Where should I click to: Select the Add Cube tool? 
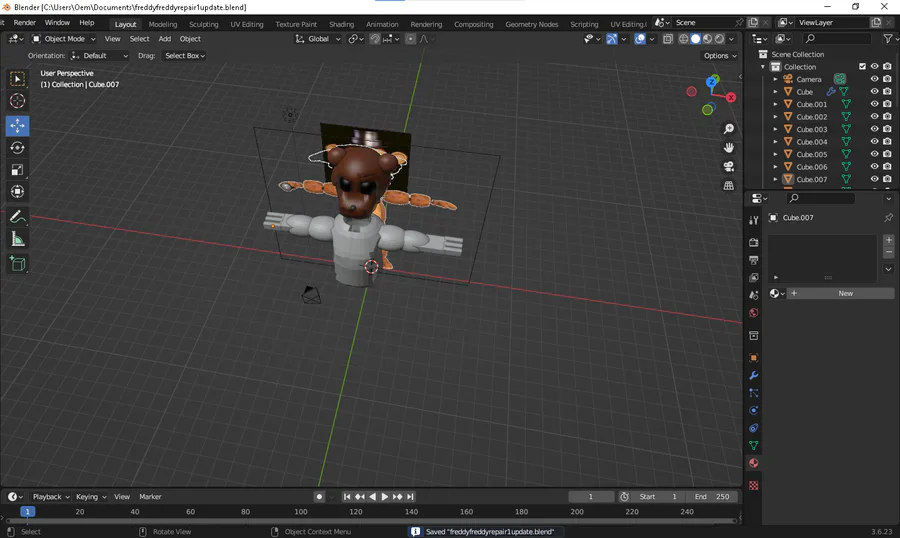(17, 264)
